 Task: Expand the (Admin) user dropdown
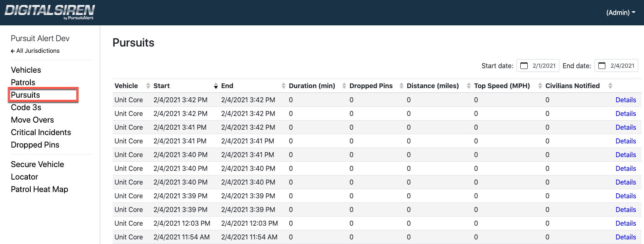[621, 12]
